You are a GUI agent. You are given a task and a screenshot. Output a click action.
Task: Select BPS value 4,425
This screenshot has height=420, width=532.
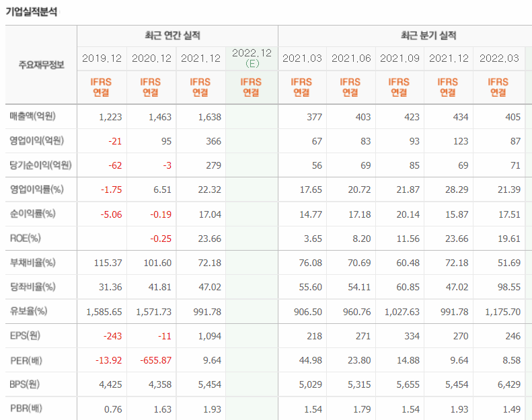click(x=110, y=385)
